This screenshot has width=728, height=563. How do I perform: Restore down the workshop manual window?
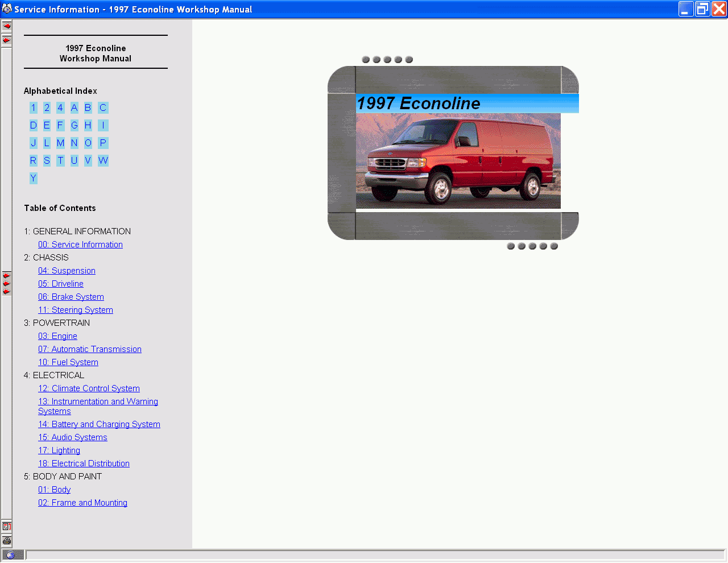coord(703,9)
